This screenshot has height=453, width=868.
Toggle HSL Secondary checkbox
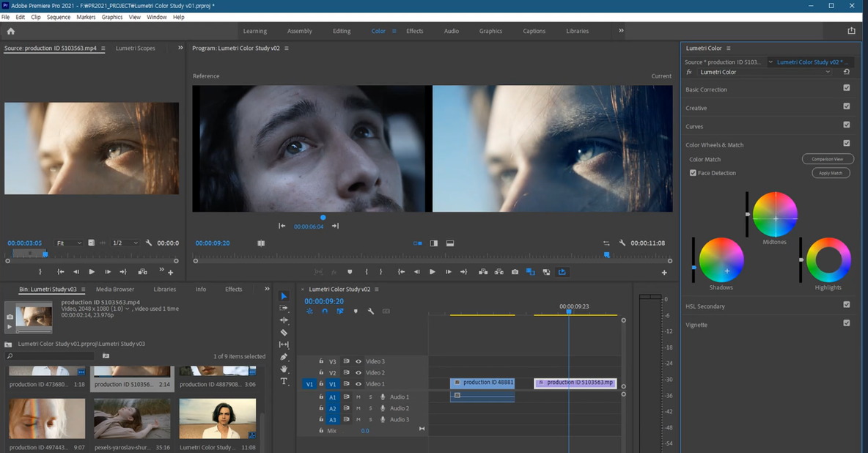(x=847, y=304)
